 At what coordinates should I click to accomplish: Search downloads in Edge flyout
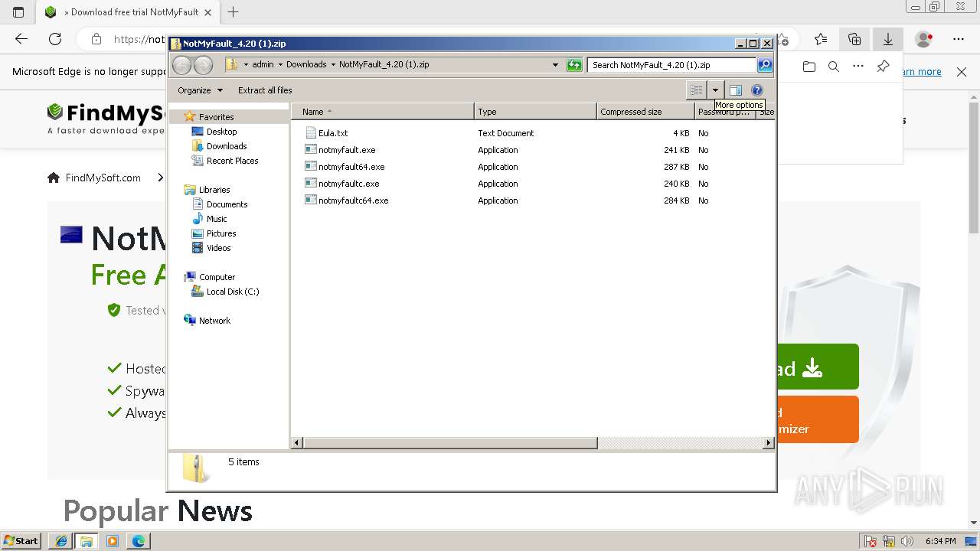[x=834, y=67]
